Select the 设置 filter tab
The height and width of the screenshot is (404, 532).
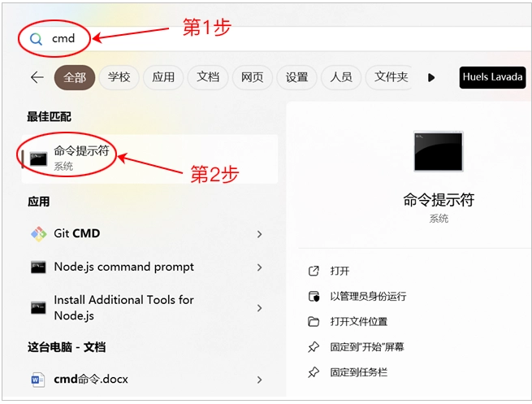pos(296,77)
